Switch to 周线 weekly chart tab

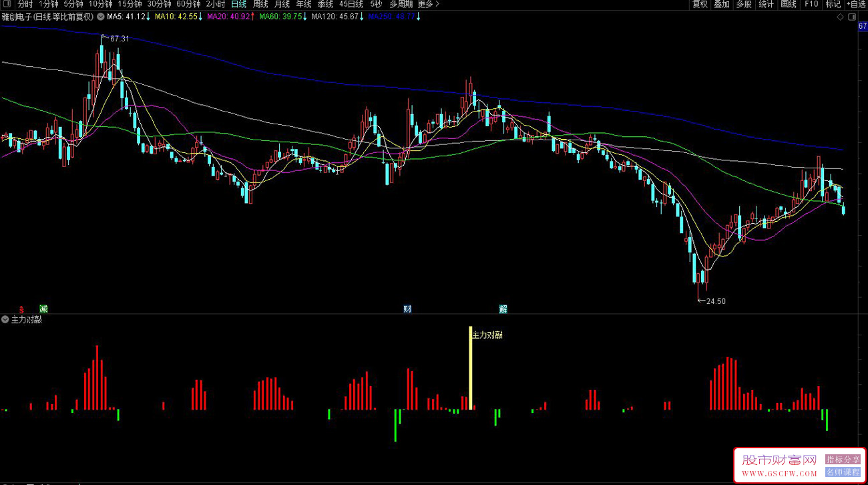[x=260, y=4]
